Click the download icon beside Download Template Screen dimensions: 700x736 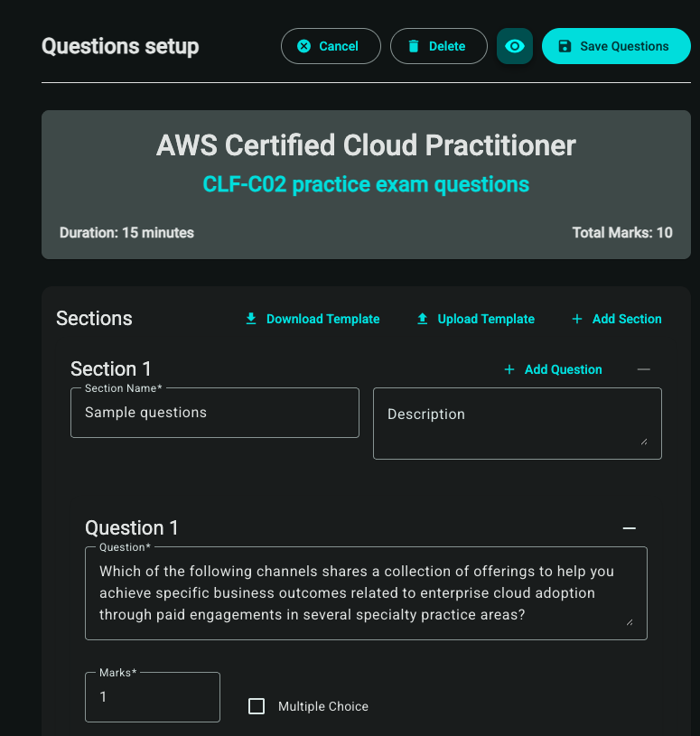point(250,319)
